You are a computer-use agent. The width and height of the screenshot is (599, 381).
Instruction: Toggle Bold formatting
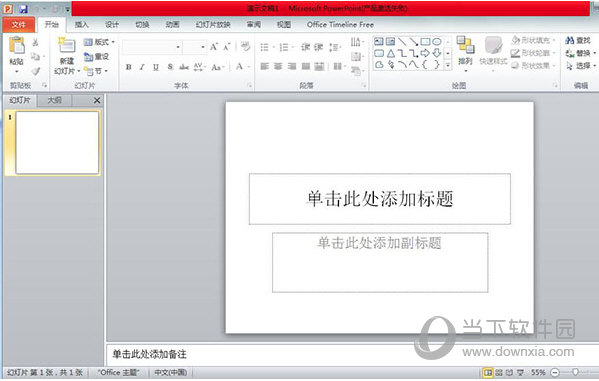click(129, 67)
